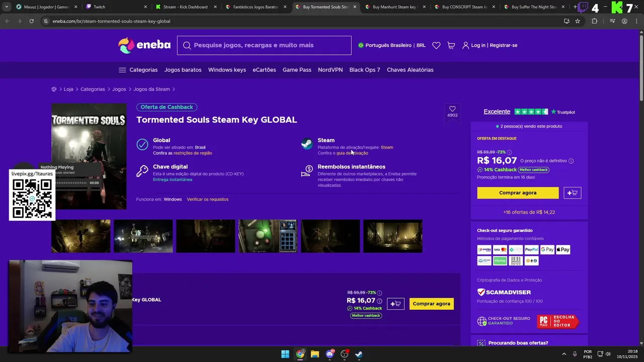The height and width of the screenshot is (362, 644).
Task: Click the Trustpilot star rating
Action: (x=531, y=112)
